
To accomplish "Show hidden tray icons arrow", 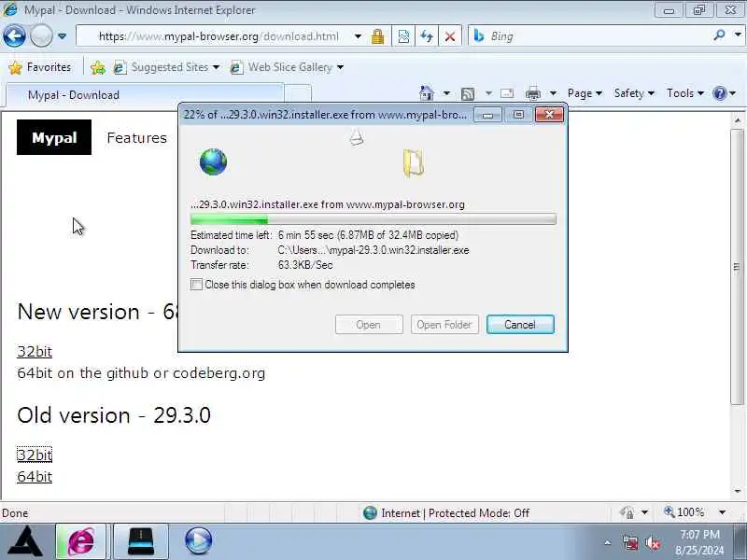I will click(608, 542).
